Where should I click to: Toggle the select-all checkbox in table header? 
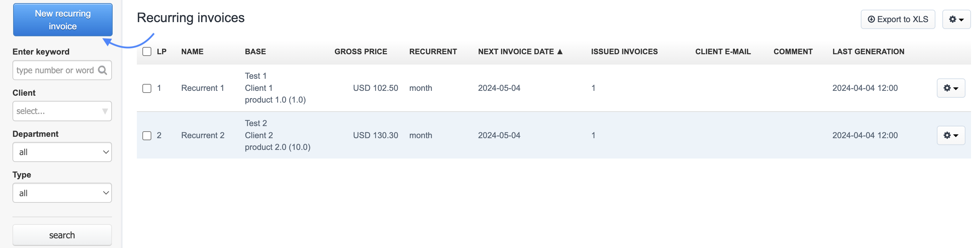click(x=147, y=52)
